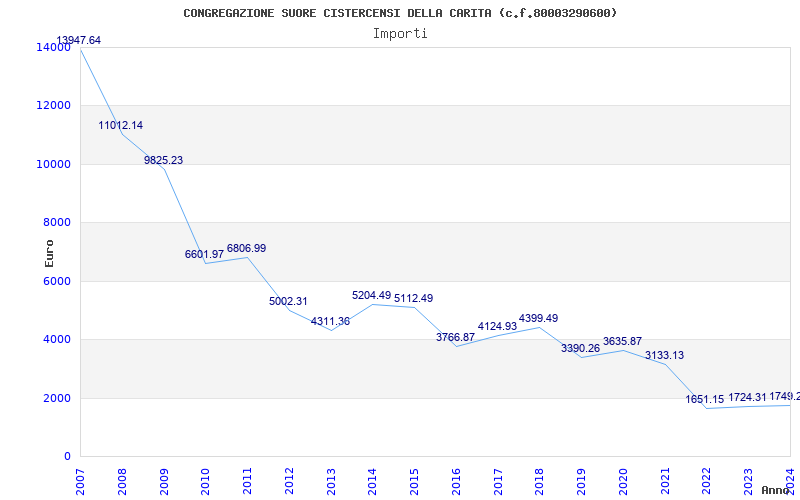This screenshot has height=500, width=800.
Task: Click the Anno axis label
Action: 774,490
